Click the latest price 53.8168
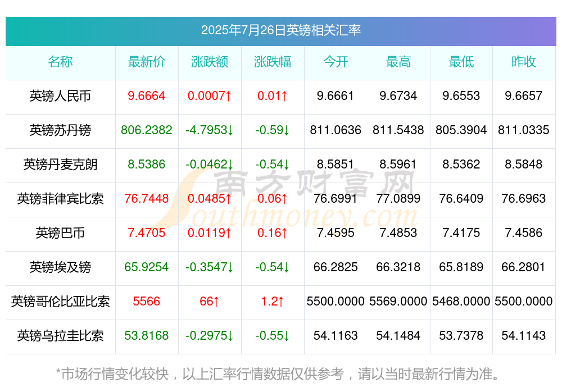This screenshot has height=392, width=562. coord(147,335)
